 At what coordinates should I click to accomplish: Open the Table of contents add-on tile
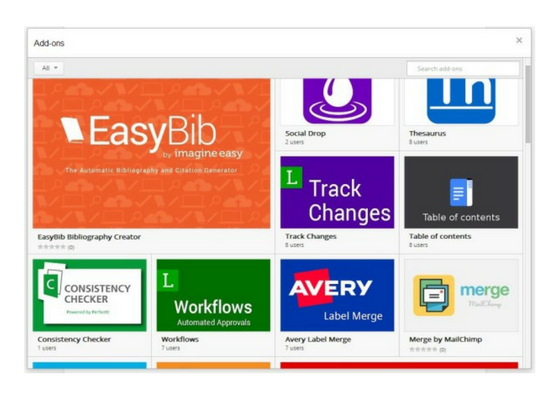(x=461, y=192)
